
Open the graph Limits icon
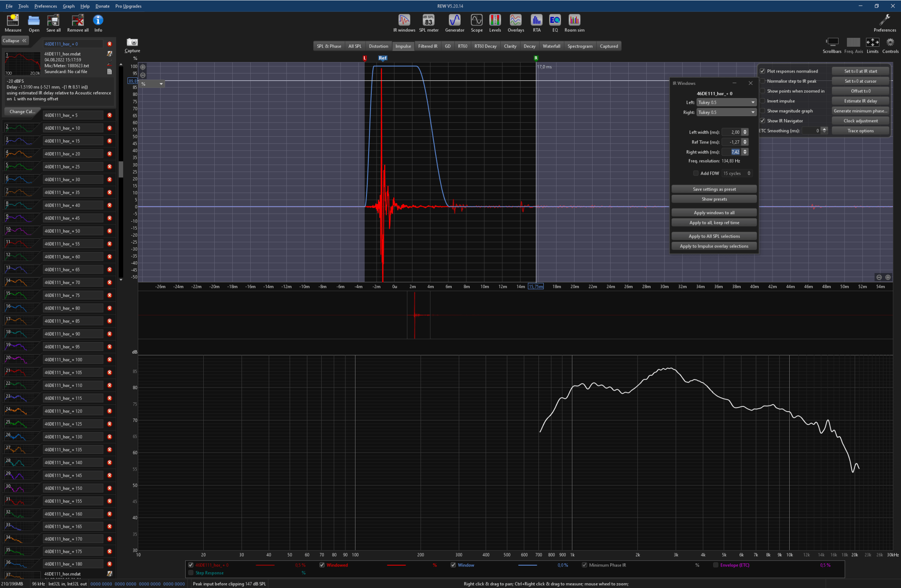(x=872, y=45)
